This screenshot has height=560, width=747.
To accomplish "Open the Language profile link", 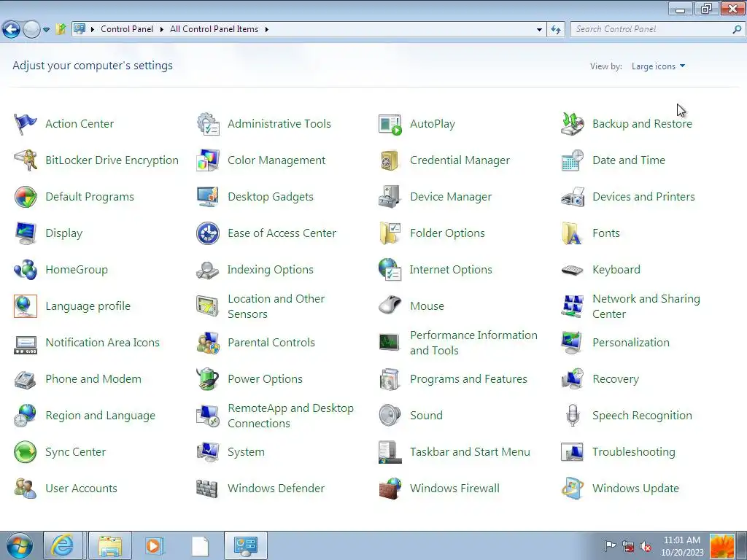I will click(88, 306).
